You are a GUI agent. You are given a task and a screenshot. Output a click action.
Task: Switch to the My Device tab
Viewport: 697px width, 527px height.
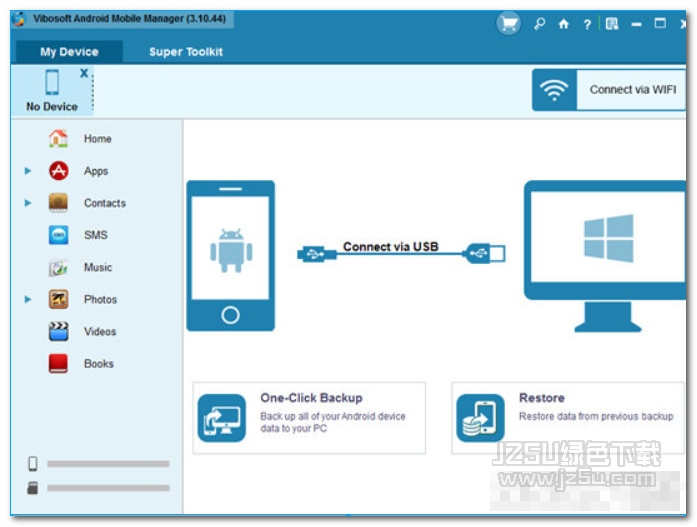(69, 52)
